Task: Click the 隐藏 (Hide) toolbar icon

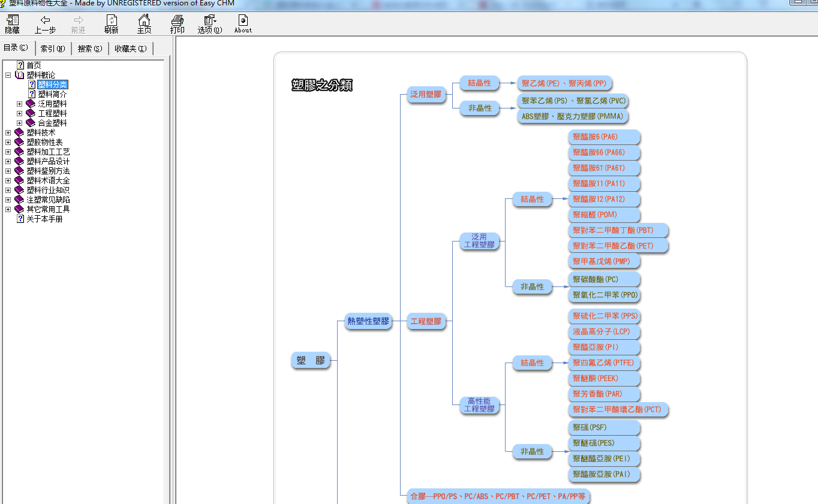Action: click(x=12, y=20)
